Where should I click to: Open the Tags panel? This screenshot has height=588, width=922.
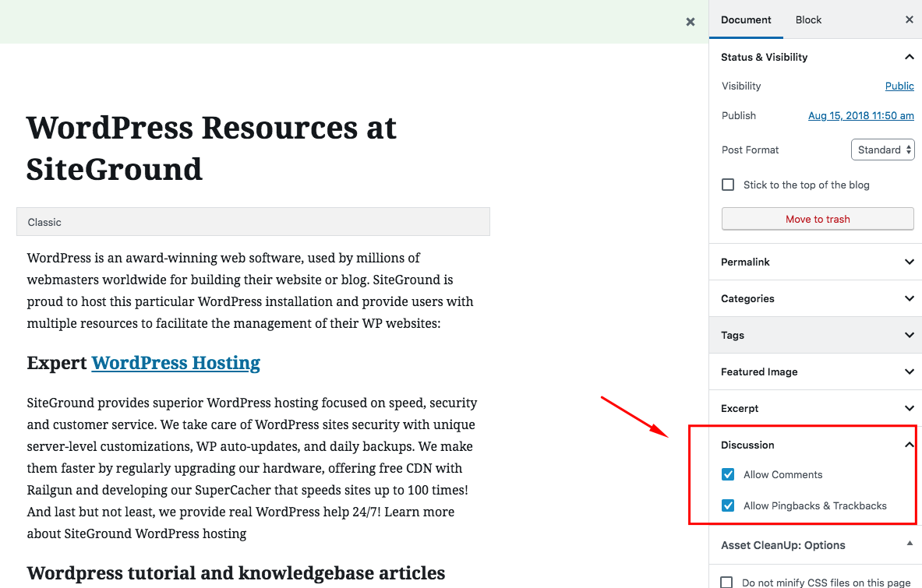[909, 335]
